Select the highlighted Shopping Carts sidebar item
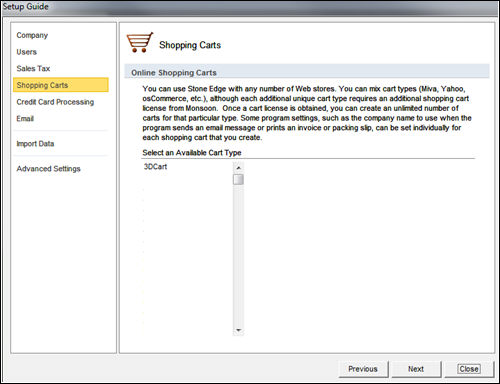 coord(61,85)
